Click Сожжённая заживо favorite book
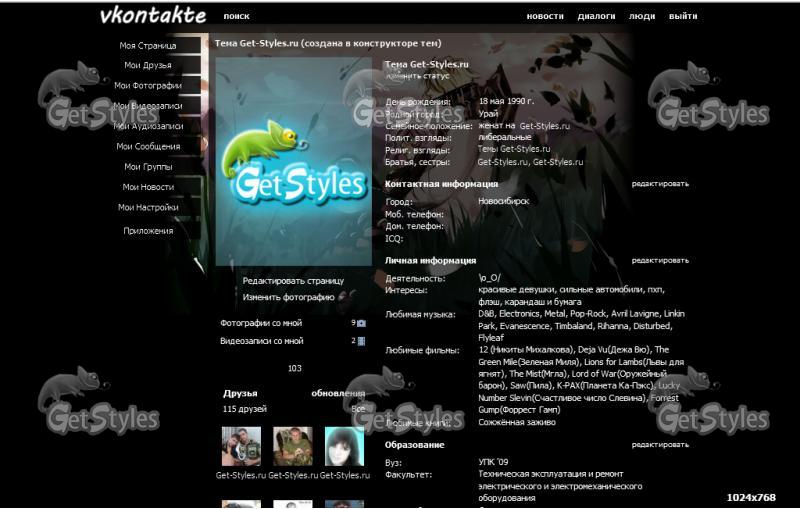This screenshot has height=509, width=800. coord(517,422)
